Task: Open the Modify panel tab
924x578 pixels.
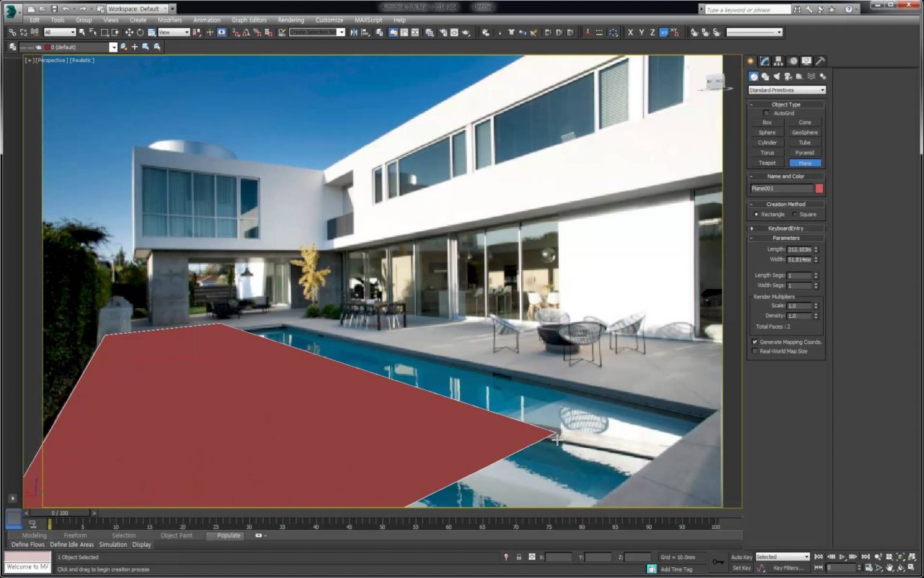Action: (764, 61)
